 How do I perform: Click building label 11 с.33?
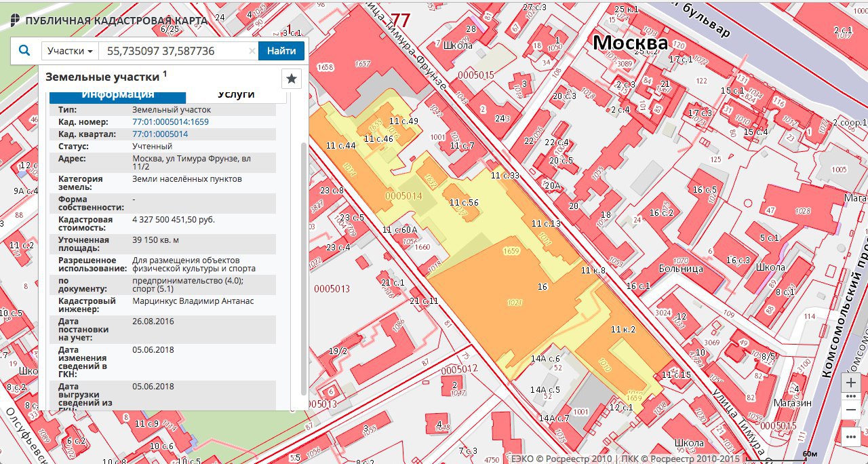pos(505,176)
